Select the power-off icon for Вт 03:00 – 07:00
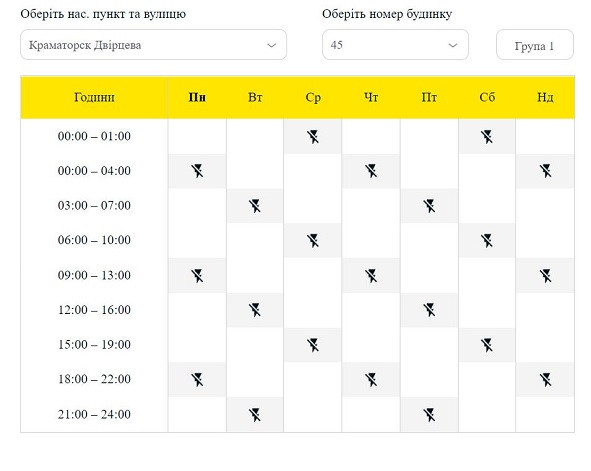The image size is (591, 471). click(x=255, y=206)
